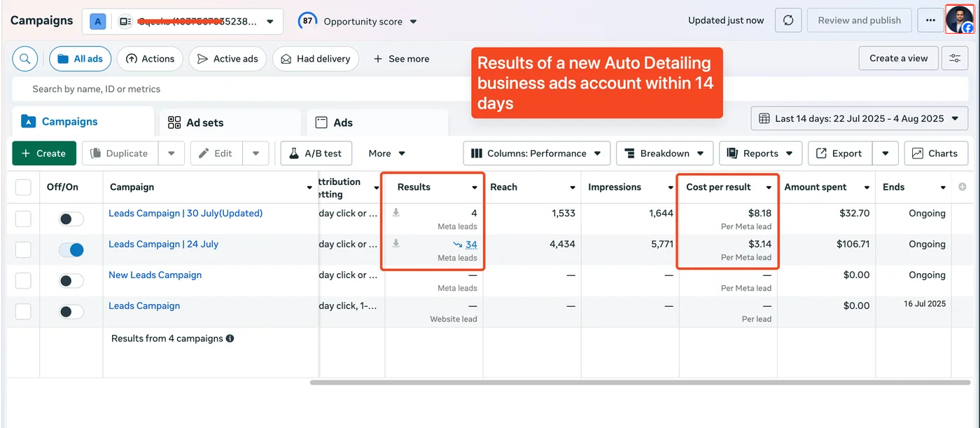Image resolution: width=980 pixels, height=428 pixels.
Task: Open Leads Campaign | 24 July link
Action: pos(163,244)
